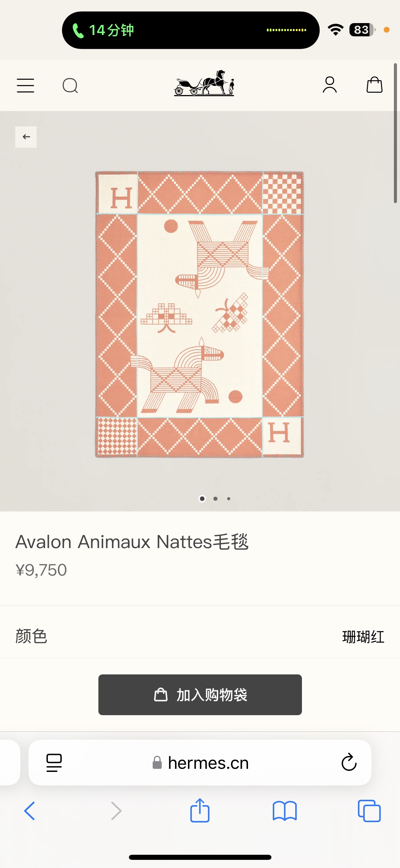Open Safari page settings reader icon
The height and width of the screenshot is (868, 400).
click(x=54, y=763)
